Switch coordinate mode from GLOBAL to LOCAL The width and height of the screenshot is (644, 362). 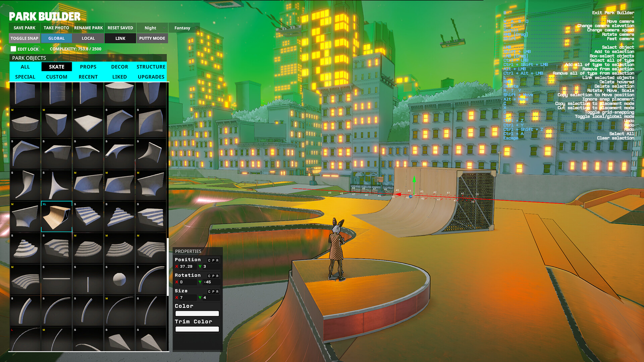88,38
